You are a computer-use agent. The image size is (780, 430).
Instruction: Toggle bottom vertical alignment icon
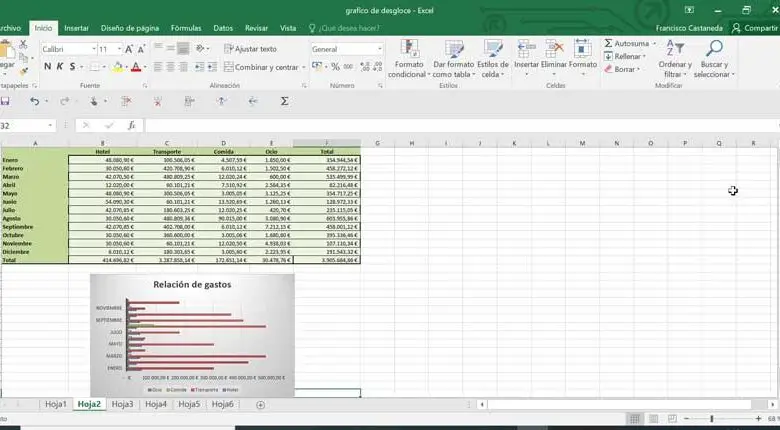point(183,49)
